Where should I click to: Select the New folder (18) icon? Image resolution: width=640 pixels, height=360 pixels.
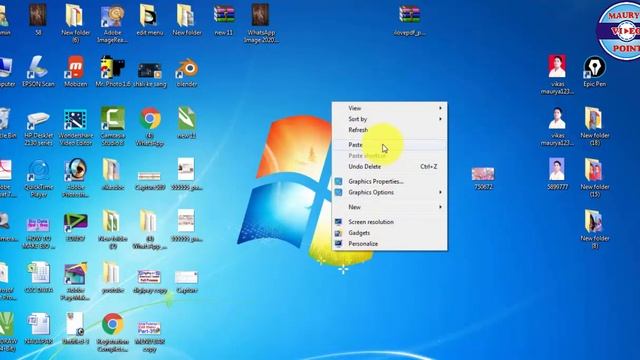point(595,127)
